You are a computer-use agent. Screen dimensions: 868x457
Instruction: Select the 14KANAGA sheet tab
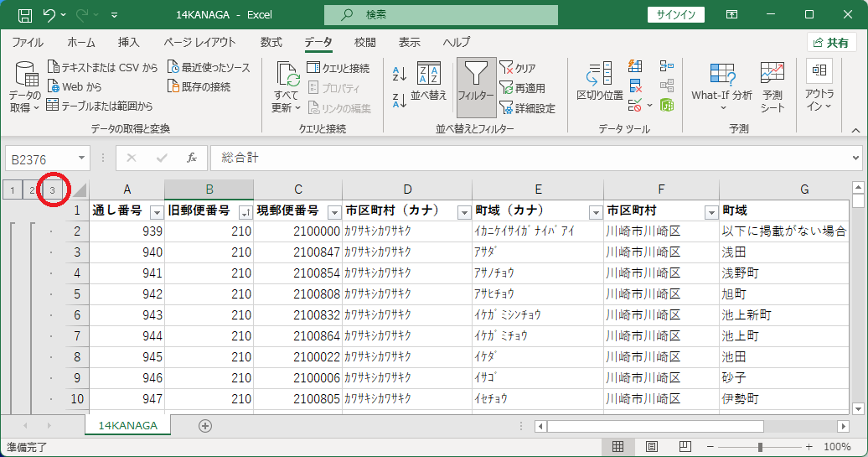128,425
